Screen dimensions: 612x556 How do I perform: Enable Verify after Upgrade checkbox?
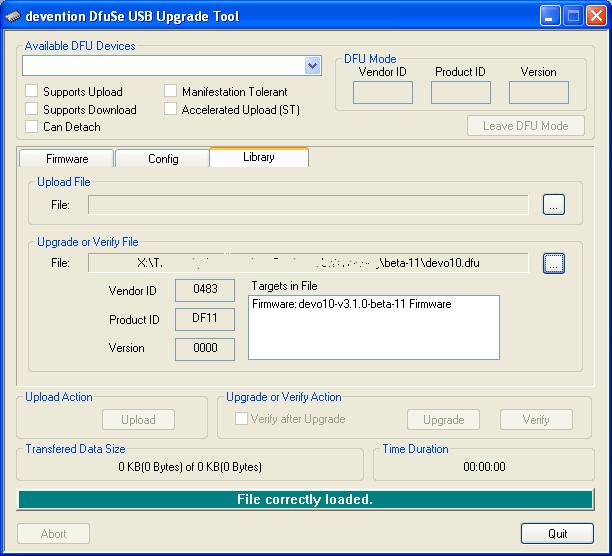tap(241, 419)
